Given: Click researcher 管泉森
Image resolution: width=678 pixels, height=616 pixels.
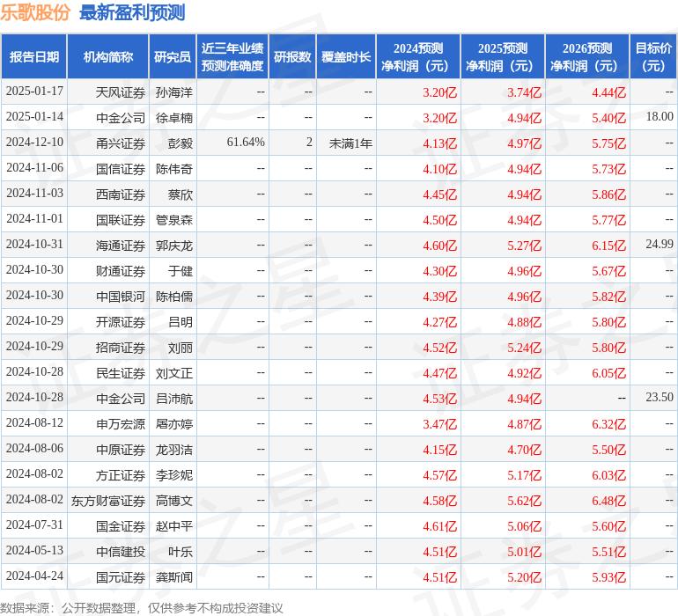Looking at the screenshot, I should pyautogui.click(x=173, y=220).
